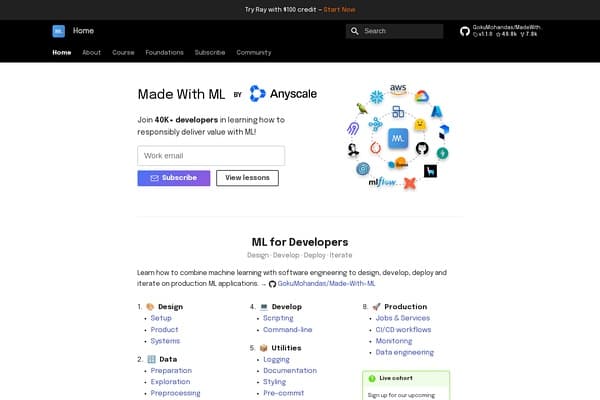Click the red PyTorch flame icon
Viewport: 600px width, 400px height.
375,148
